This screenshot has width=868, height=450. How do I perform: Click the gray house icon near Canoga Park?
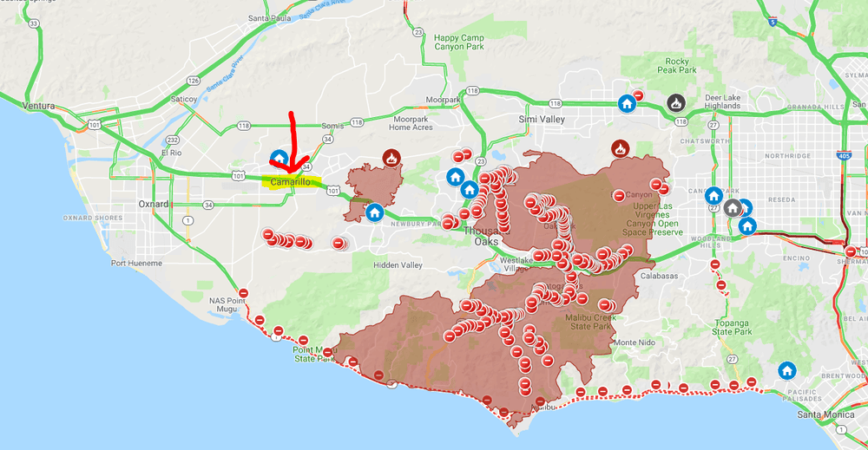click(733, 208)
